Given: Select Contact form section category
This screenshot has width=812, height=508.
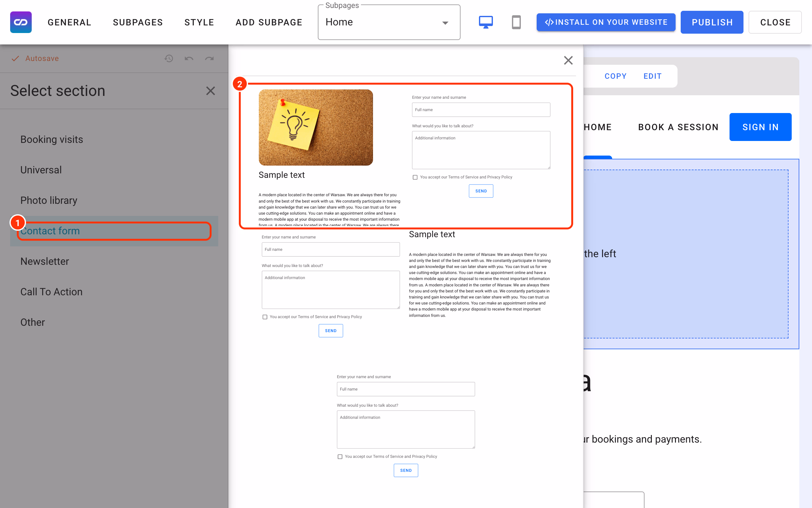Looking at the screenshot, I should 114,231.
